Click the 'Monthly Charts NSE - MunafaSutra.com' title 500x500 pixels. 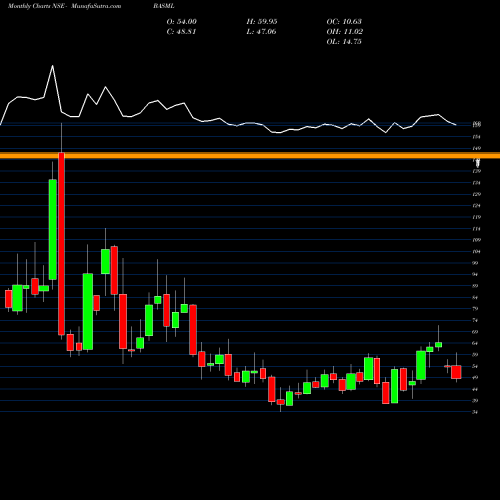click(64, 6)
